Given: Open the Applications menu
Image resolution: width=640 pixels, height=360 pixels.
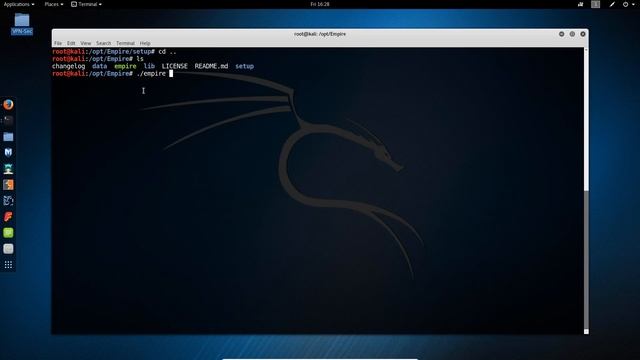Looking at the screenshot, I should coord(19,4).
